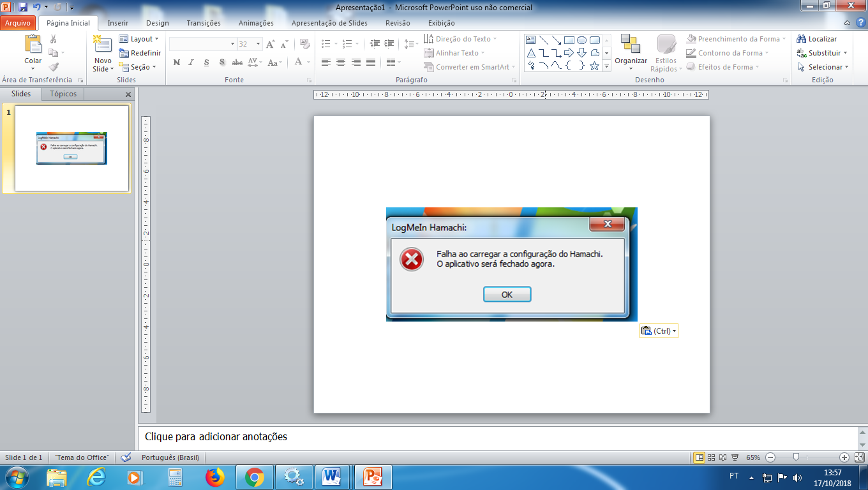
Task: Open Contorno da Forma color menu
Action: click(x=728, y=53)
